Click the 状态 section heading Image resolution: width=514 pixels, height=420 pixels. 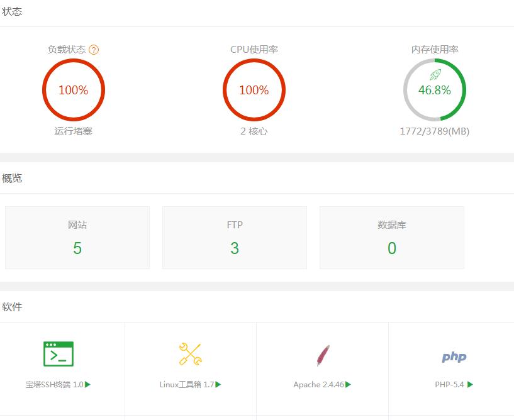click(12, 11)
